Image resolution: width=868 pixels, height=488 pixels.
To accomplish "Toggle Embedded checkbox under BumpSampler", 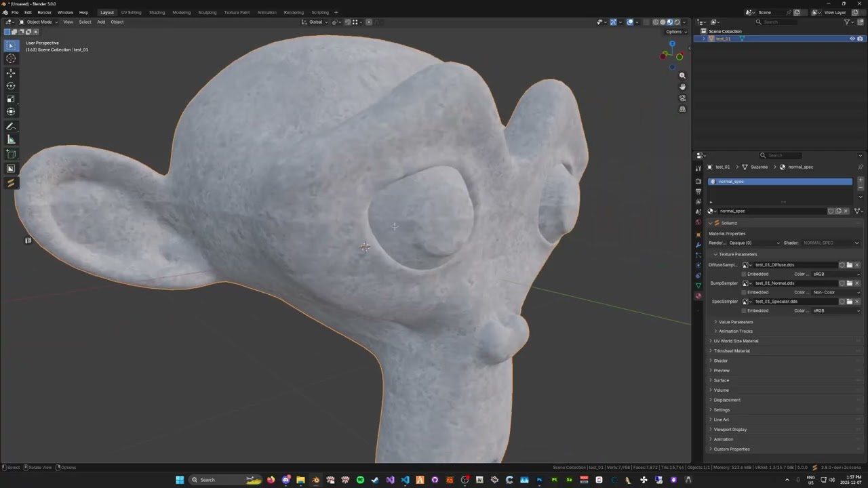I will click(x=744, y=292).
